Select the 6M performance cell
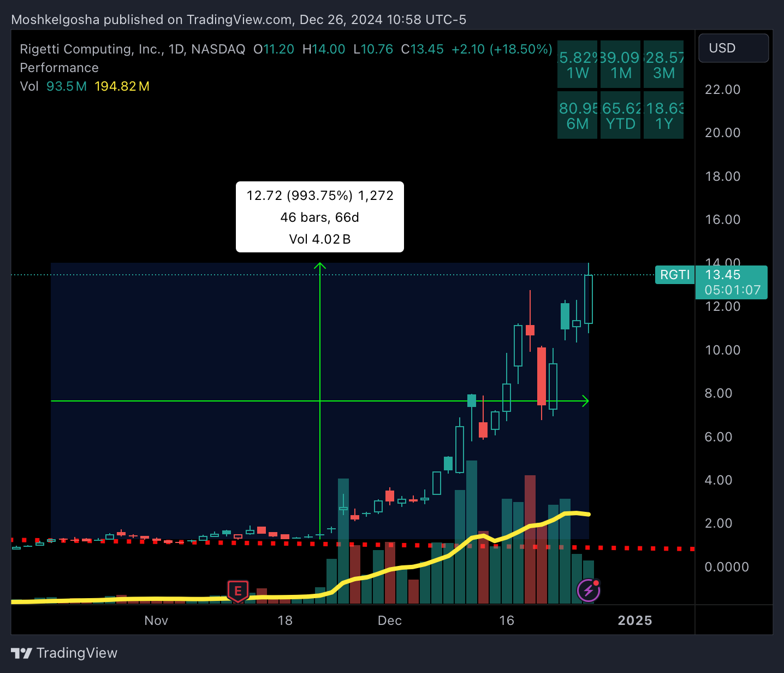784x673 pixels. click(577, 115)
